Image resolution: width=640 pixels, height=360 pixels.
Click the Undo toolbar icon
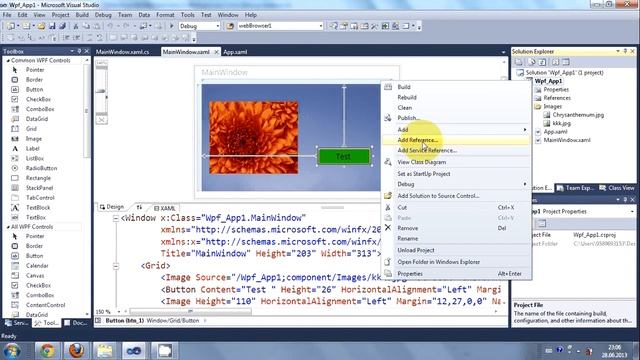coord(110,26)
